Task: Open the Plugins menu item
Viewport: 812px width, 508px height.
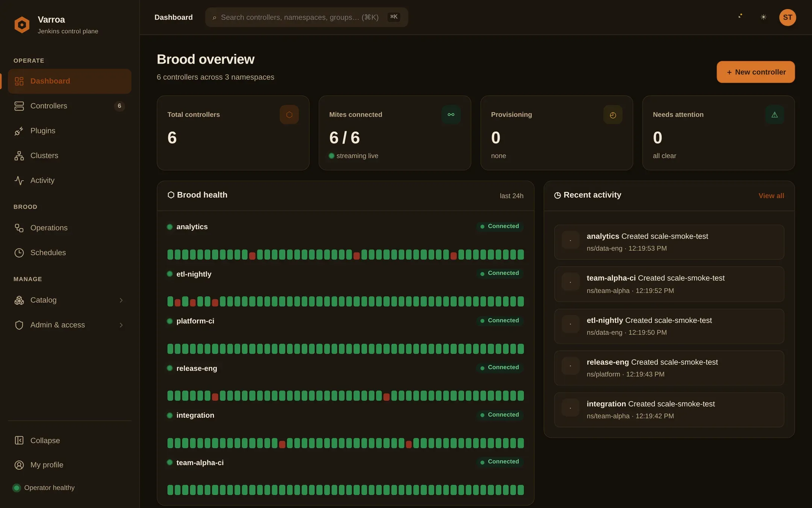Action: [70, 131]
